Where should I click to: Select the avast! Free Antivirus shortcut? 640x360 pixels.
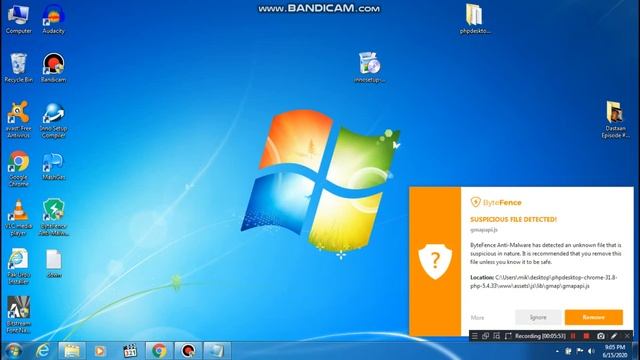point(18,119)
